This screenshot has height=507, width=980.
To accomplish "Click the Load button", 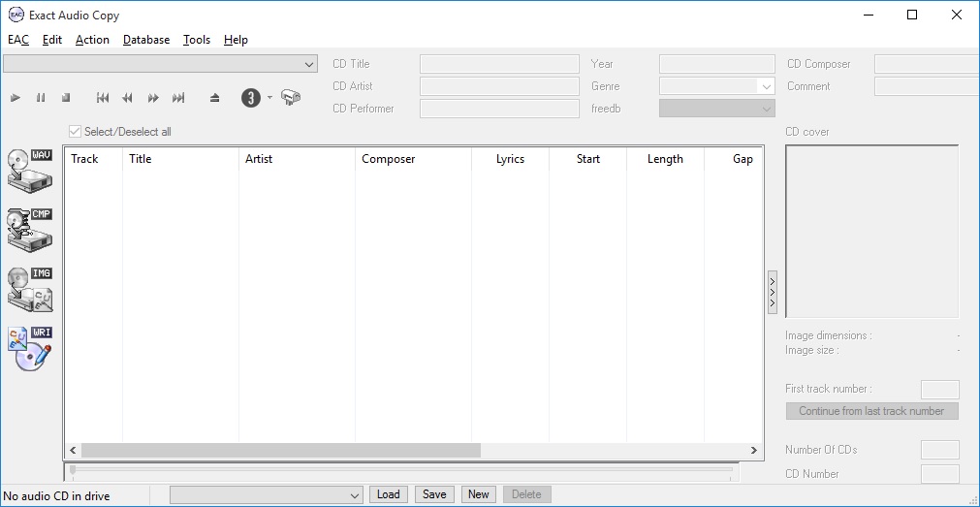I will point(388,494).
